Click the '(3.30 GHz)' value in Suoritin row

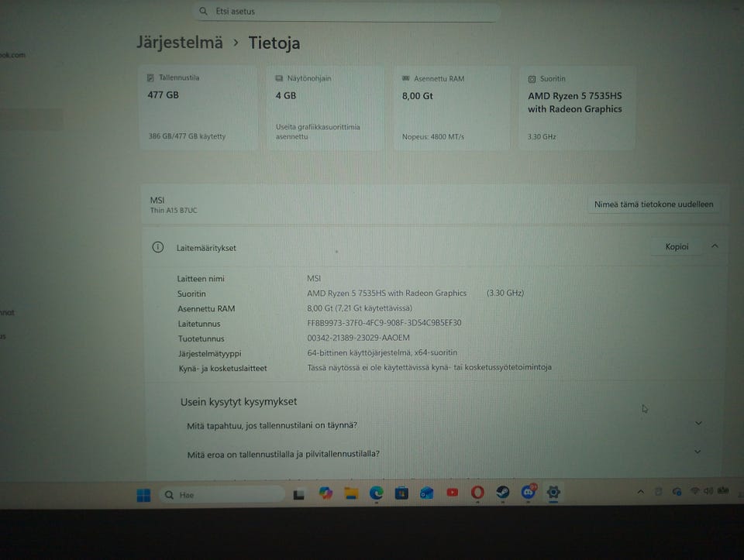coord(505,293)
